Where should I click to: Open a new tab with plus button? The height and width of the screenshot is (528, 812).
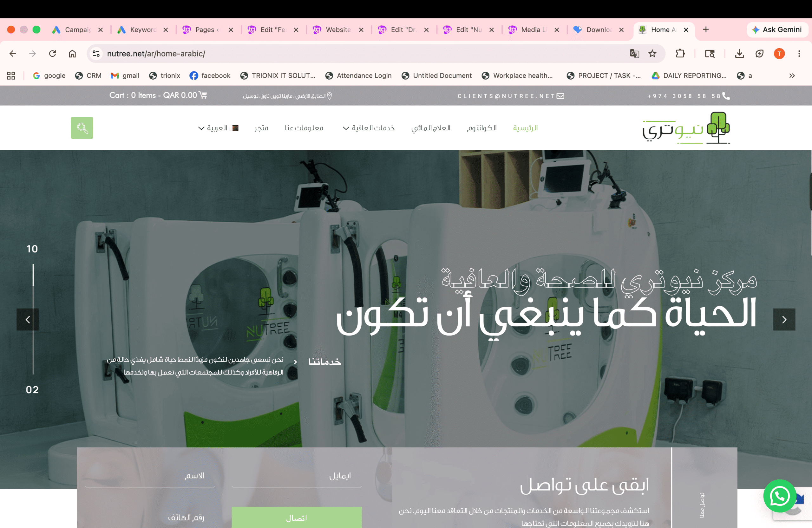(706, 30)
